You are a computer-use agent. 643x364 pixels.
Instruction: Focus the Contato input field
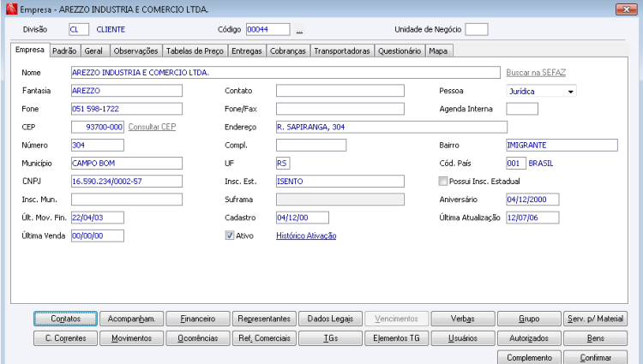[x=340, y=91]
